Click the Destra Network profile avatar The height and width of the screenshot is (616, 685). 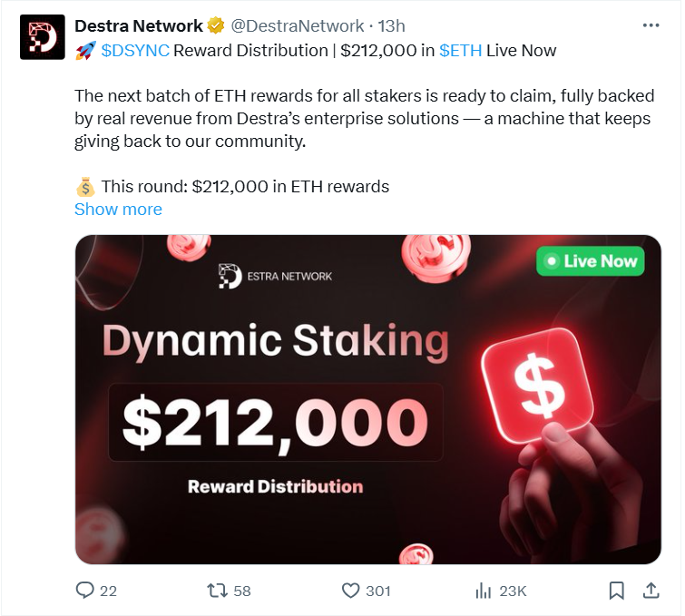(42, 38)
